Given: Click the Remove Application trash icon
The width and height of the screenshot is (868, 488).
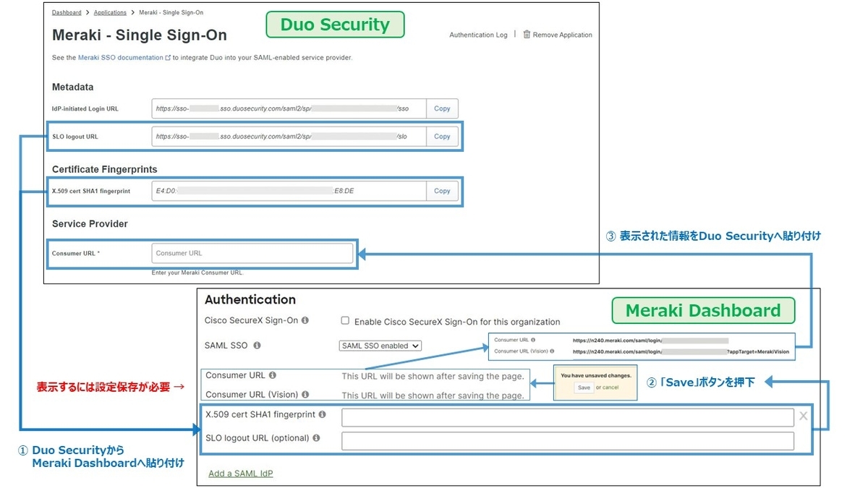Looking at the screenshot, I should click(527, 34).
